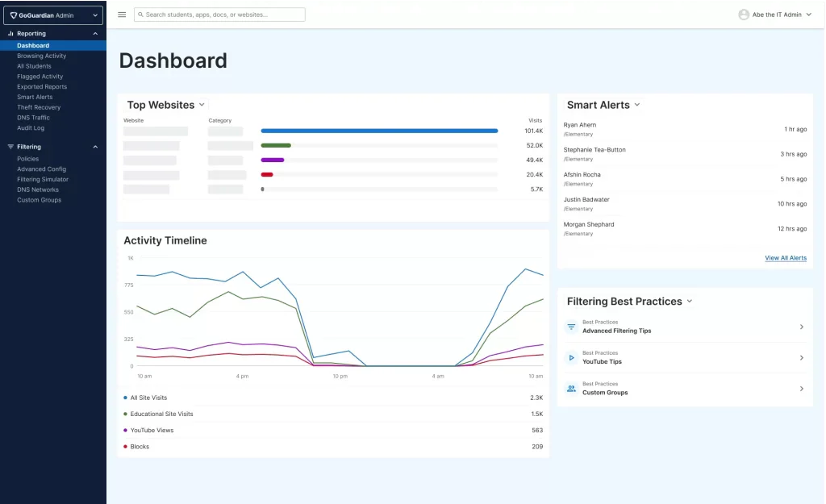Viewport: 826px width, 504px height.
Task: Click the Reporting bar chart icon
Action: pos(10,33)
